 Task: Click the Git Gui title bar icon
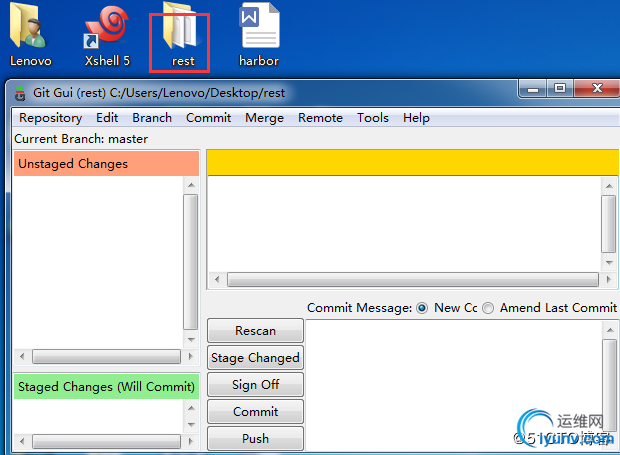[x=20, y=93]
